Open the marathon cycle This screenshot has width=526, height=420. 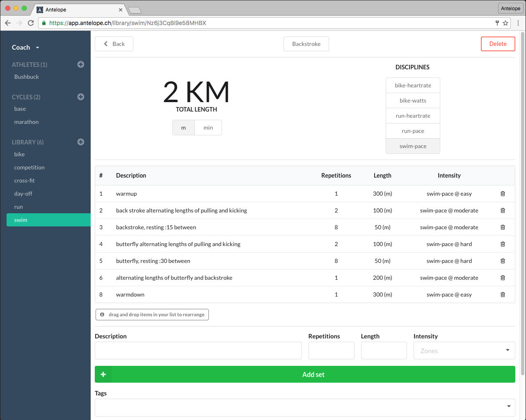click(26, 122)
